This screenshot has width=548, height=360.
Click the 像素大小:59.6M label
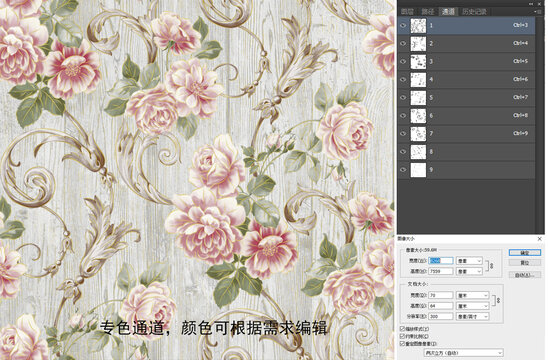pos(421,250)
